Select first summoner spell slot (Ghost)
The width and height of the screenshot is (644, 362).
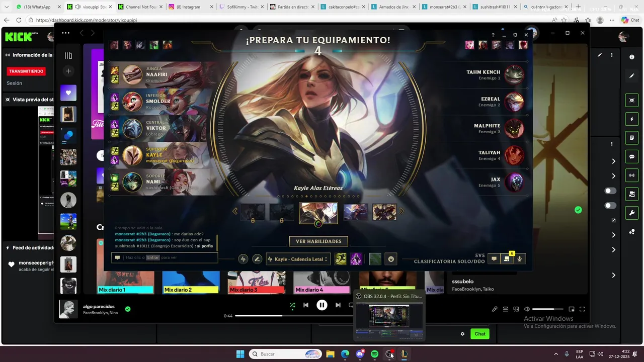[x=341, y=259]
